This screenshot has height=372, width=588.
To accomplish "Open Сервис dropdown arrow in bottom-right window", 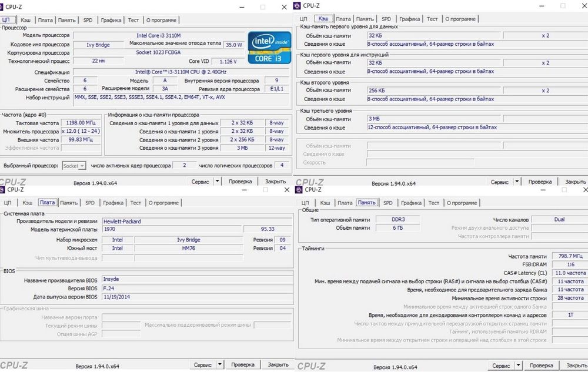I will (518, 366).
